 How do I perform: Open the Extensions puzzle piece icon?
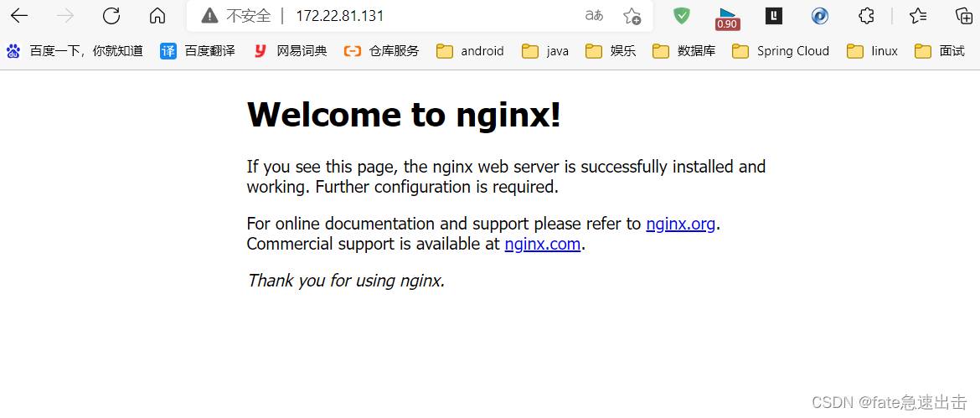coord(866,16)
